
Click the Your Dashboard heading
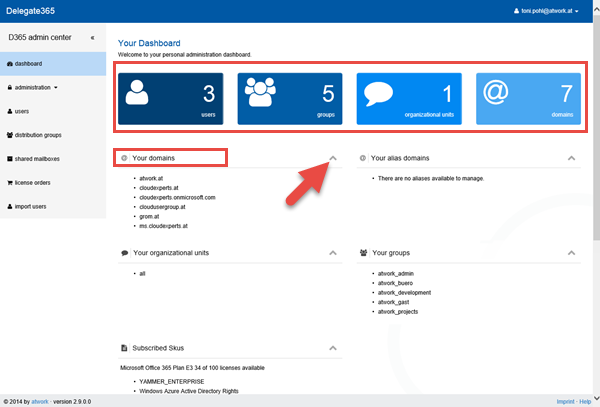[x=149, y=43]
